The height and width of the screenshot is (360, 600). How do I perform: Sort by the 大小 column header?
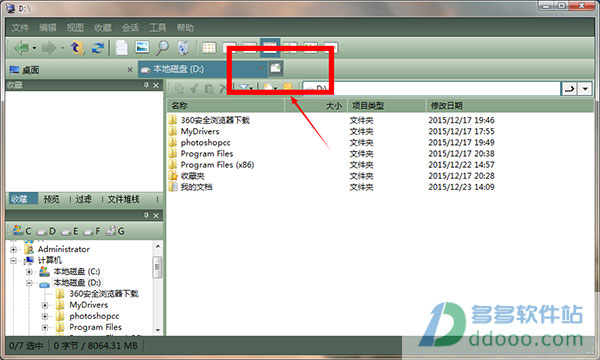316,106
